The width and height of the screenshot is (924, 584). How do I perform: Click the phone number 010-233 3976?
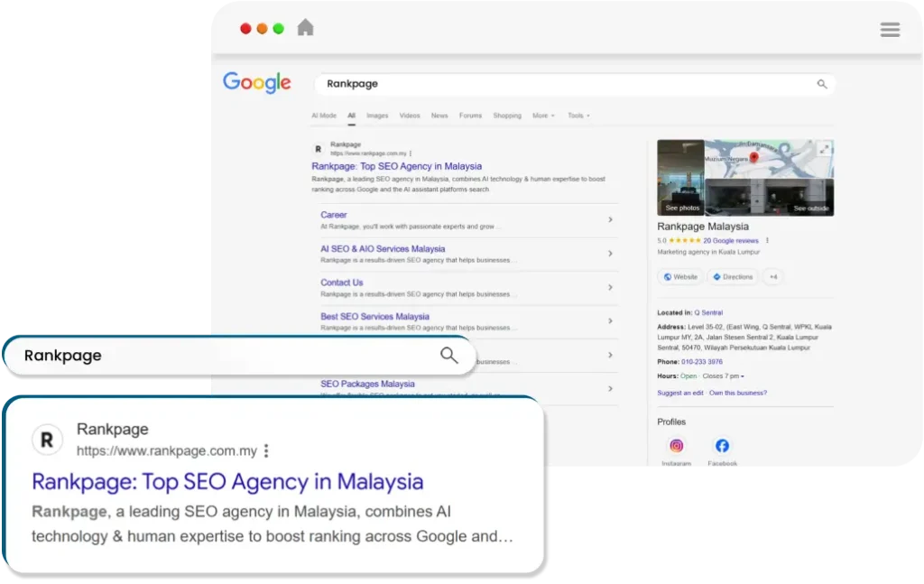point(702,362)
